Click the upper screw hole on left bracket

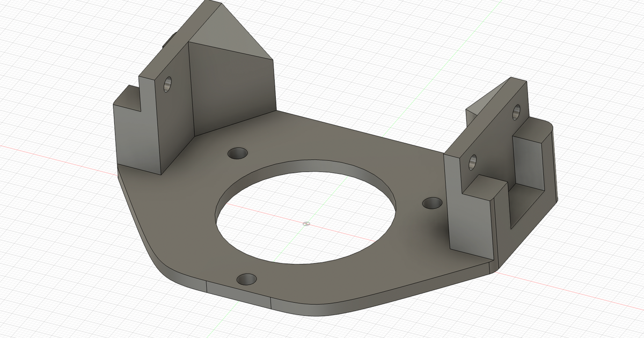[168, 83]
